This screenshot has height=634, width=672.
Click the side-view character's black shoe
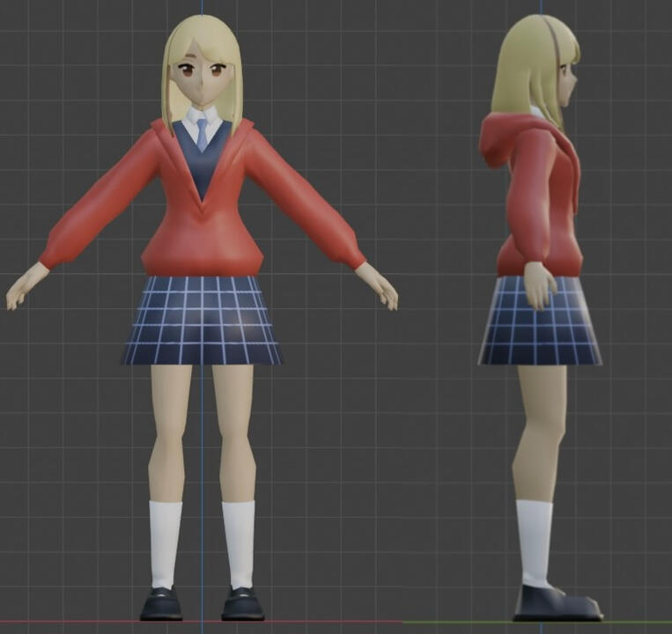coord(558,604)
